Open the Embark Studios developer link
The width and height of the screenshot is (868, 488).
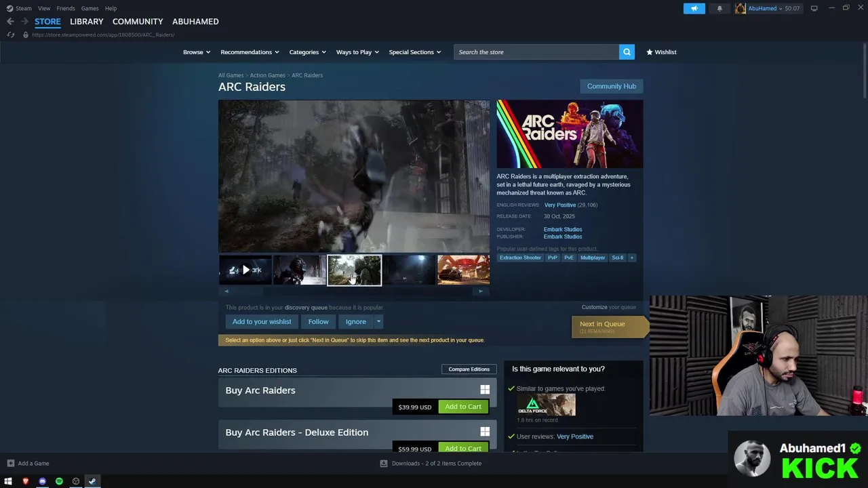pyautogui.click(x=562, y=229)
